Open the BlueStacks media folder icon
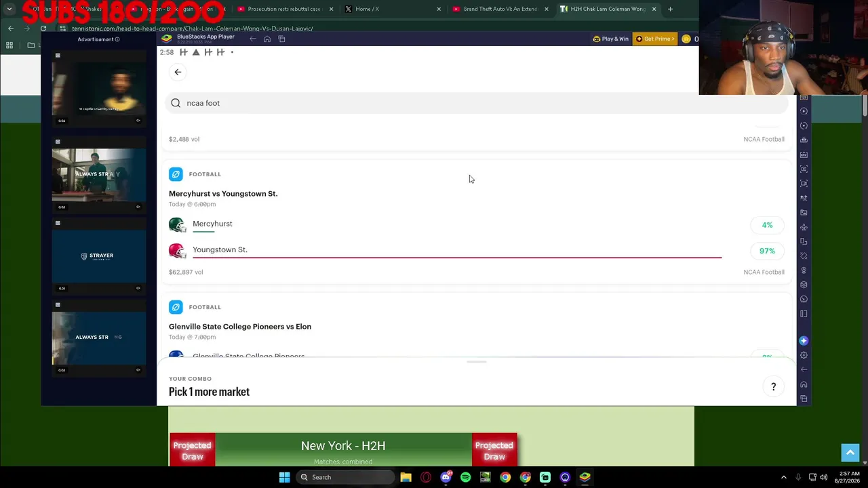The image size is (868, 488). point(804,212)
